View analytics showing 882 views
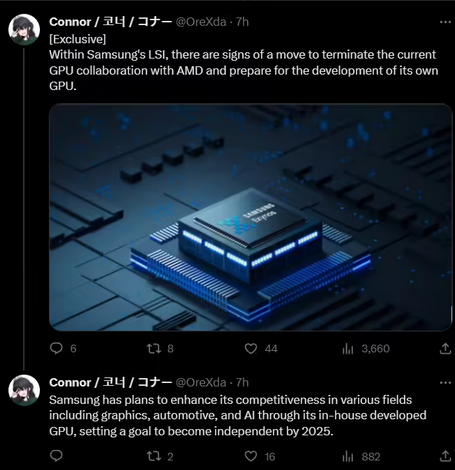Screen dimensions: 455x470 361,456
